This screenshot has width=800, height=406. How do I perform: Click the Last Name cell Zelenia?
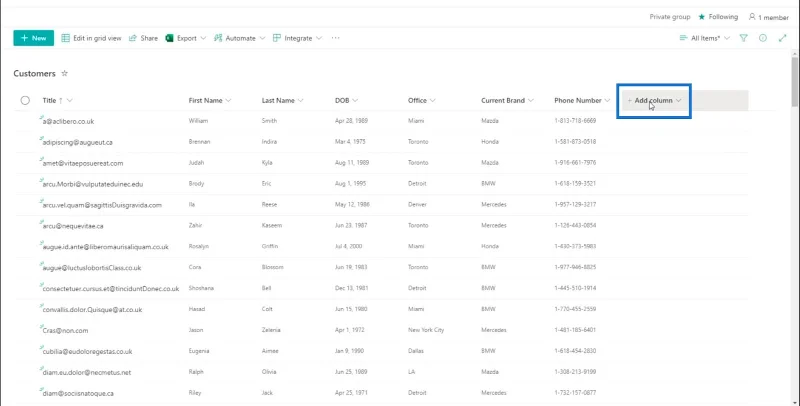click(271, 330)
